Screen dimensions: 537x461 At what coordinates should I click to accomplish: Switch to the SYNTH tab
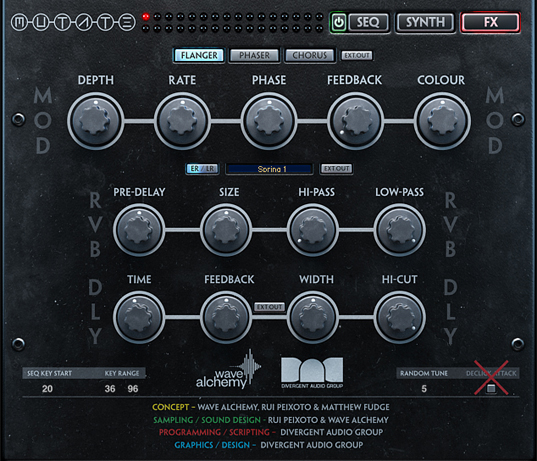(425, 23)
